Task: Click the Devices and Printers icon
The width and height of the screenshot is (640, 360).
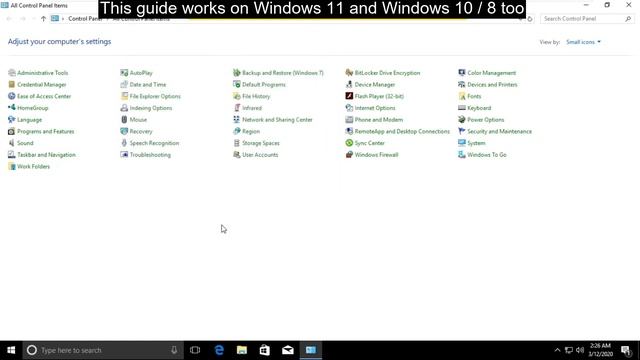Action: [x=462, y=84]
